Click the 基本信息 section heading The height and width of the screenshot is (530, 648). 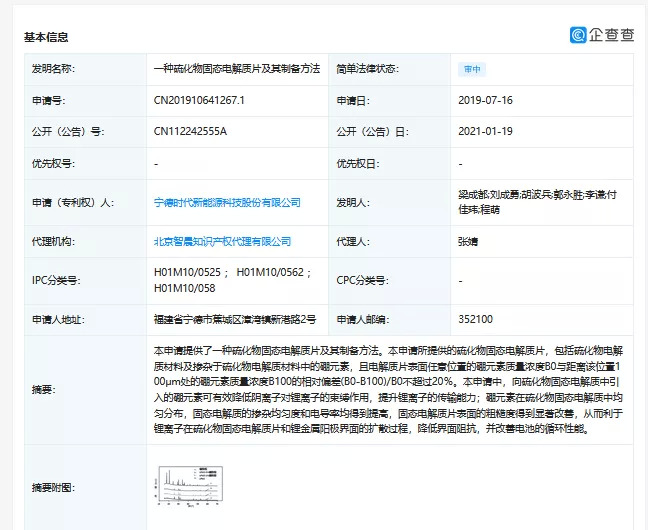[46, 37]
